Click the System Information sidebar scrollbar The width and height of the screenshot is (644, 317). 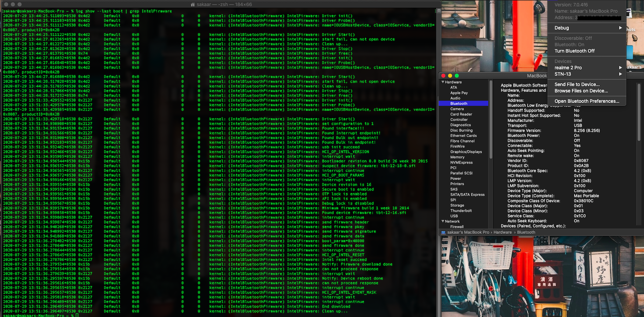[491, 120]
